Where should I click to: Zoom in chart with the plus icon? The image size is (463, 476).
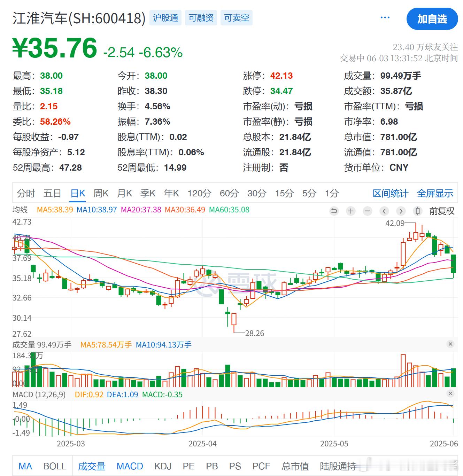351,211
